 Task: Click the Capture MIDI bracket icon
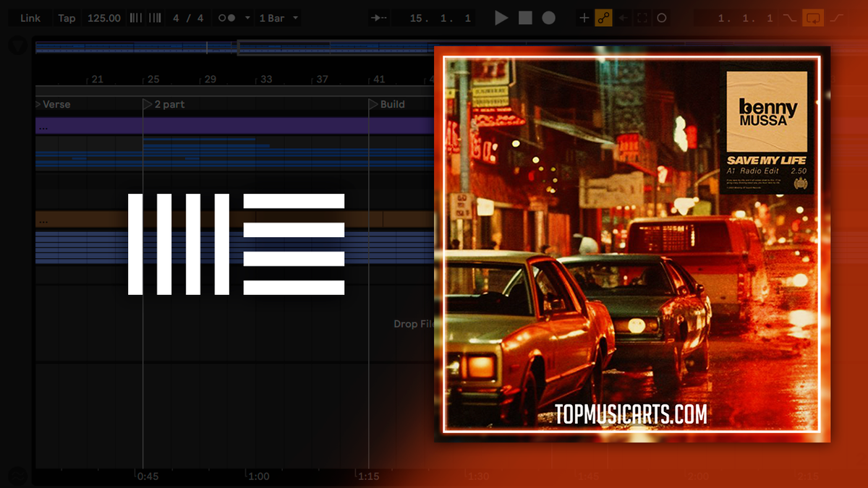pos(642,18)
